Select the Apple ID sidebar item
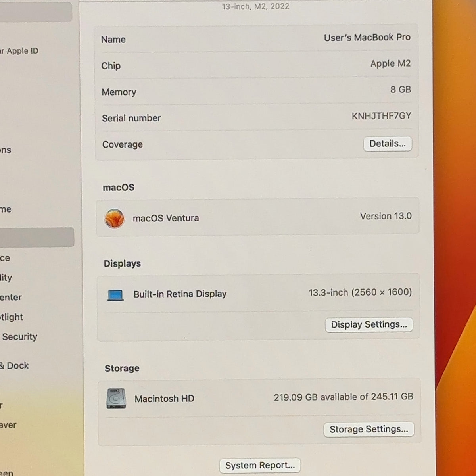 [x=19, y=51]
